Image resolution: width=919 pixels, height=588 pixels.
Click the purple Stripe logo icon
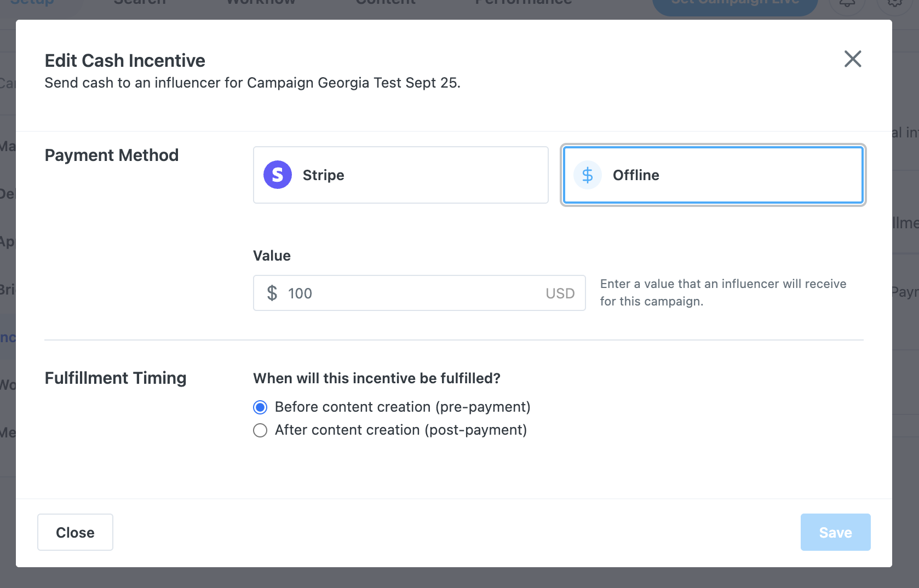coord(278,175)
